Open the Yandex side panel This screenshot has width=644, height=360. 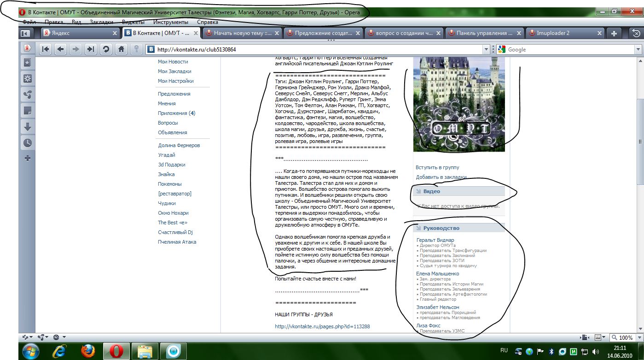[x=28, y=48]
